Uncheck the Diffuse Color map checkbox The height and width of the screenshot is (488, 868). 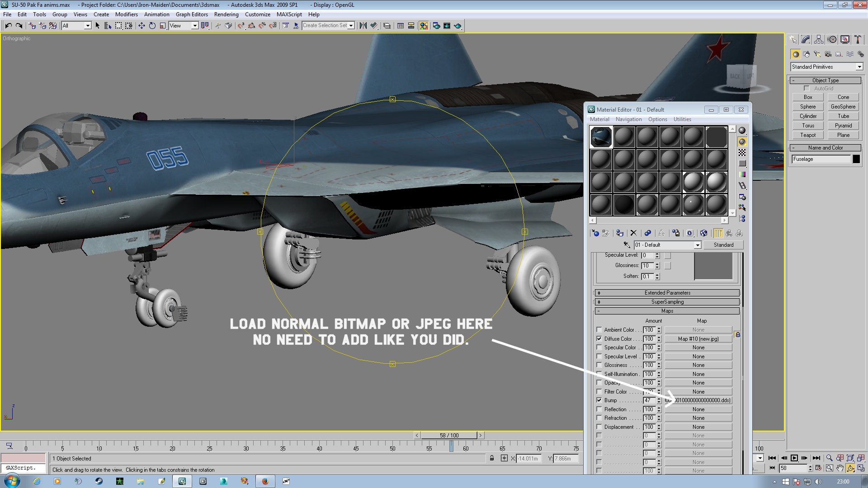pyautogui.click(x=599, y=338)
